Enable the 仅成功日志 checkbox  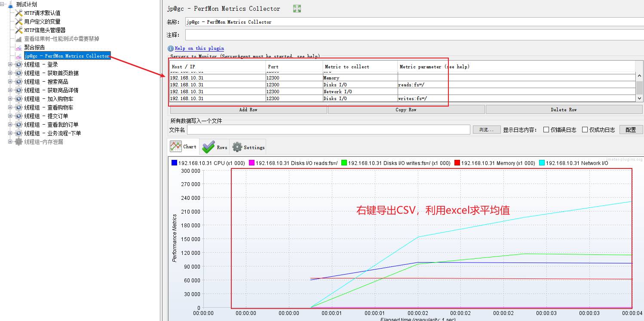(585, 130)
